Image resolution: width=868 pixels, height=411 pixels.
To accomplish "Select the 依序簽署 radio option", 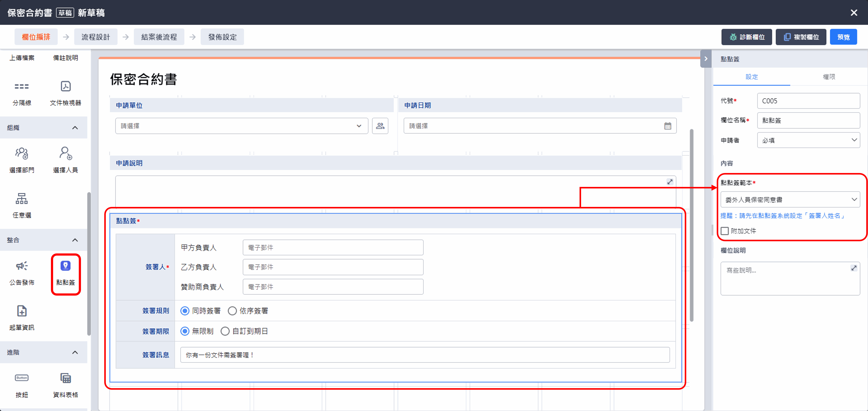I will [232, 311].
